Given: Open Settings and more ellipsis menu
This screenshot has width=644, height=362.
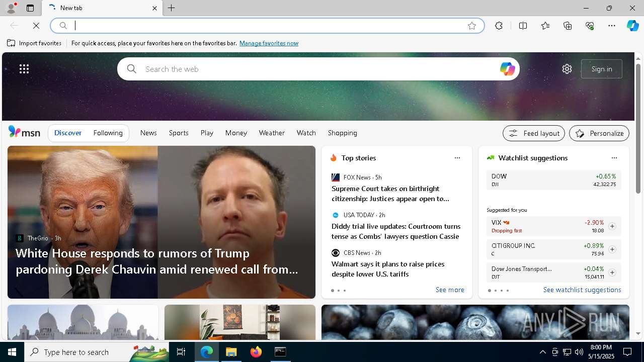Looking at the screenshot, I should tap(612, 26).
